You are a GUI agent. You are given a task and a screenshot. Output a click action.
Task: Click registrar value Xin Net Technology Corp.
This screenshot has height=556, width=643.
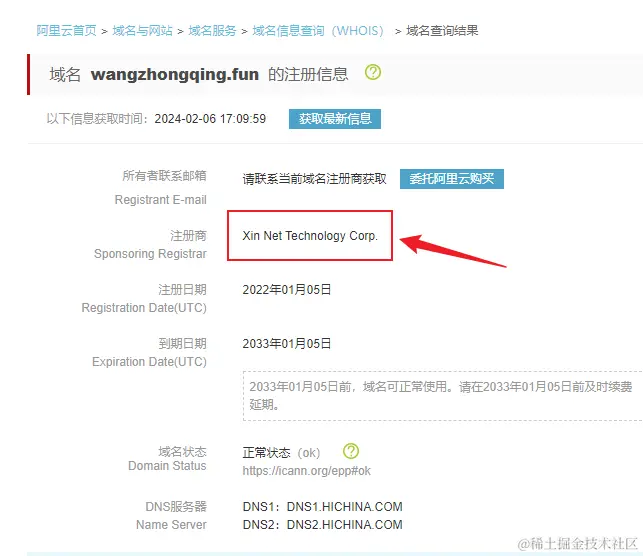310,236
